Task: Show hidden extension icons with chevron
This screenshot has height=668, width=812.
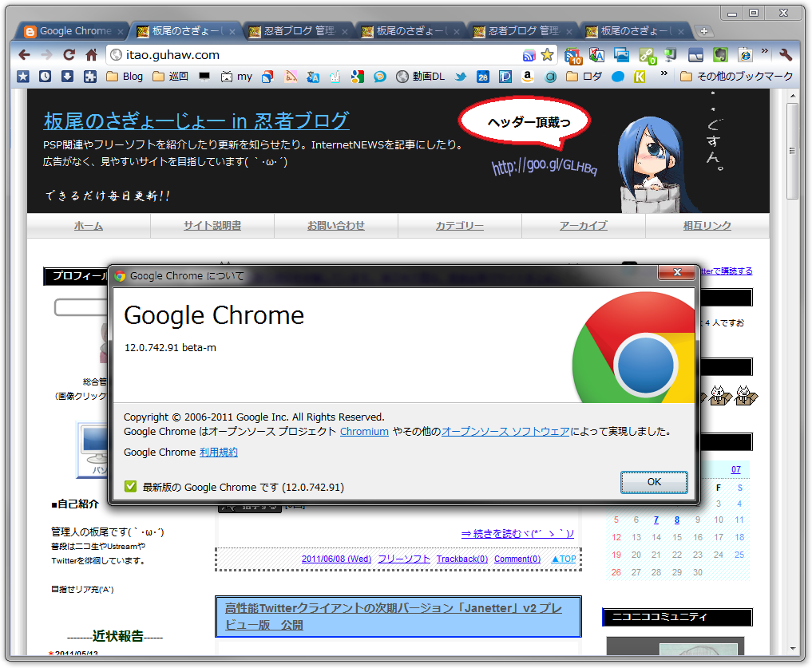Action: (764, 51)
